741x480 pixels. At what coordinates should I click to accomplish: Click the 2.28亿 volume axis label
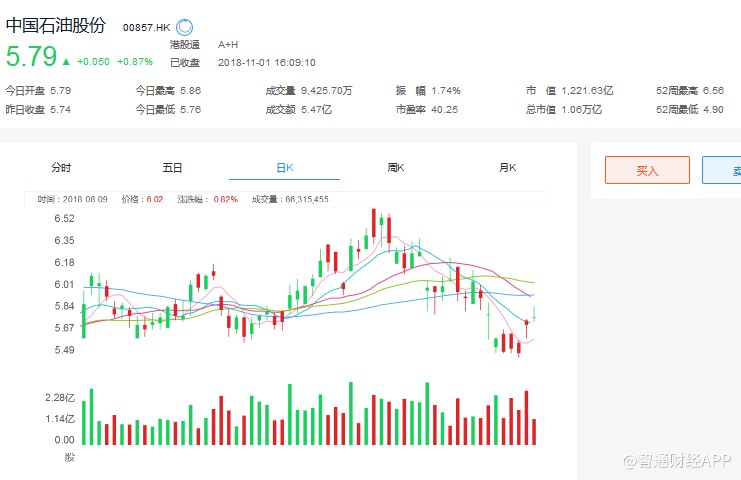(62, 399)
